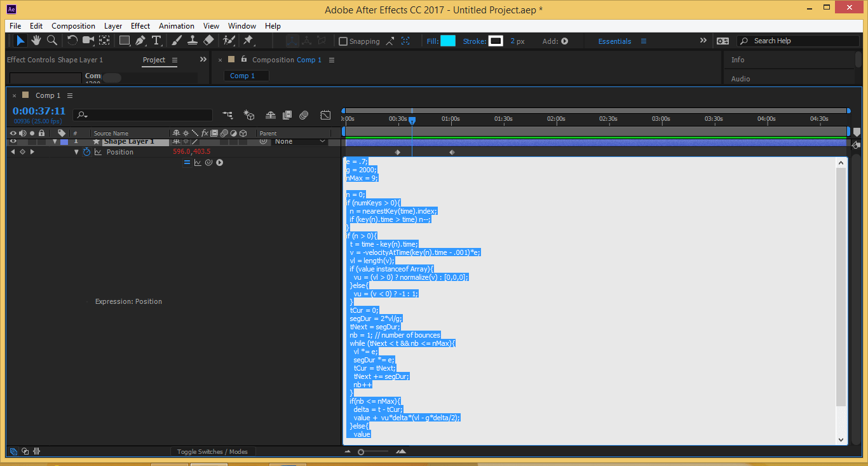Screen dimensions: 868x466
Task: Click the Motion Blur timeline icon
Action: (304, 115)
